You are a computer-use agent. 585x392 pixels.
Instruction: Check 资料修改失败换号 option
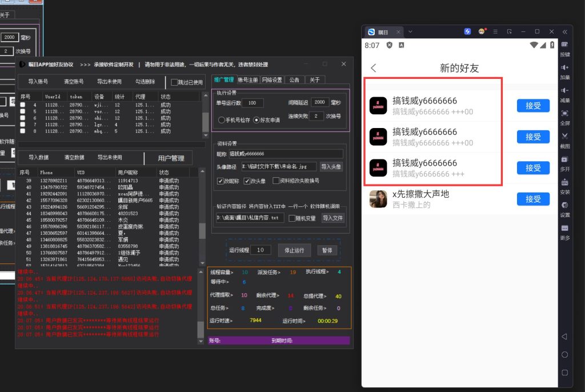click(276, 181)
